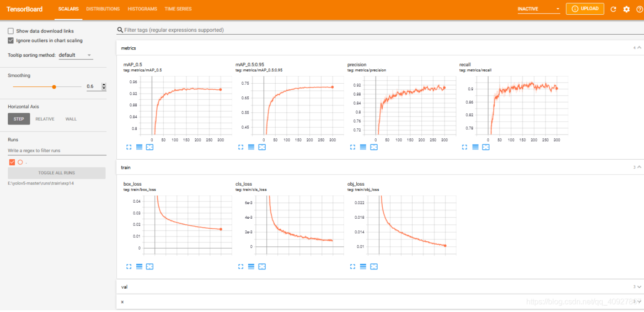Open Tooltip sorting method dropdown
This screenshot has width=644, height=312.
(x=76, y=55)
